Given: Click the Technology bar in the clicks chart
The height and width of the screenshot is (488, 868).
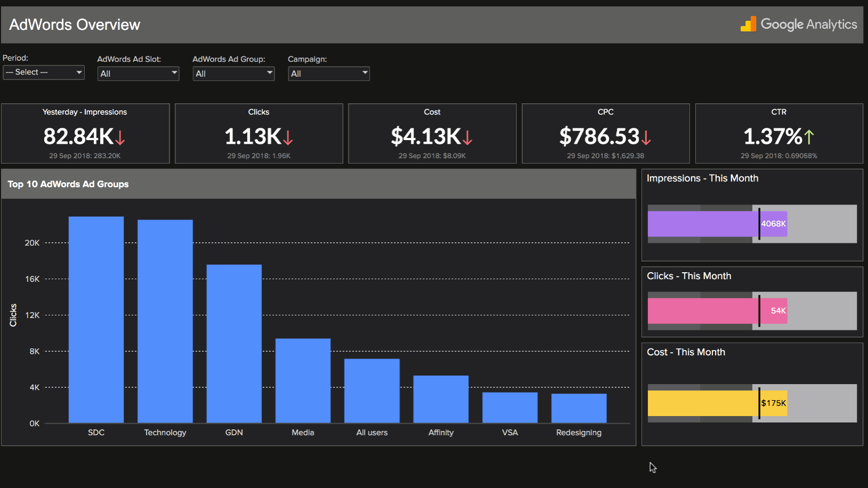Looking at the screenshot, I should [165, 320].
